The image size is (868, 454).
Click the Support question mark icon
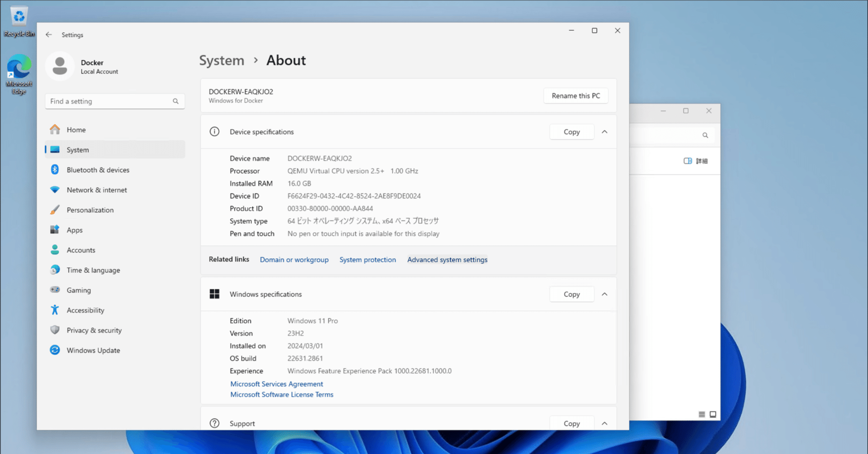pyautogui.click(x=214, y=423)
